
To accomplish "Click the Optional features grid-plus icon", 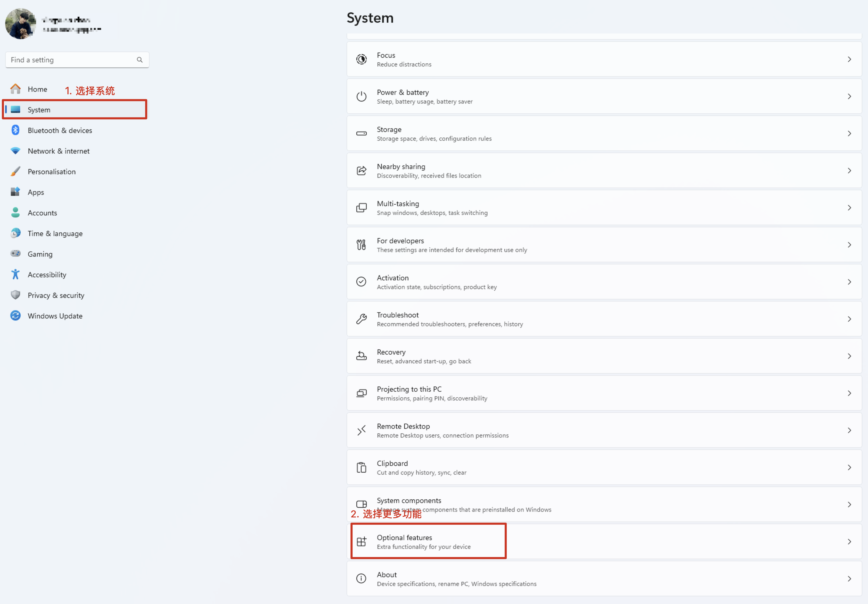I will pos(361,541).
